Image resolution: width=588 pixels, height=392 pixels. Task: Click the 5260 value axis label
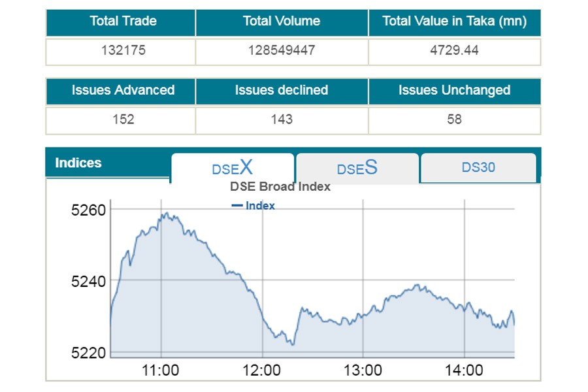coord(88,210)
